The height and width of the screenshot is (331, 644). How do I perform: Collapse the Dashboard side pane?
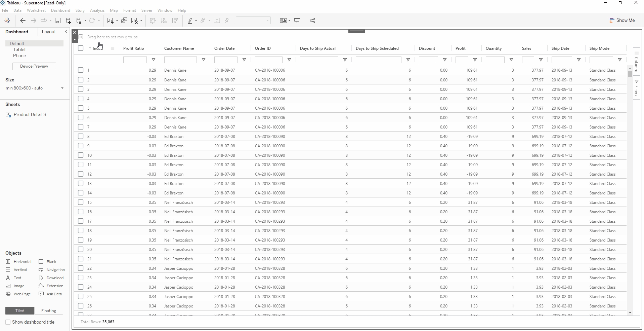(66, 32)
